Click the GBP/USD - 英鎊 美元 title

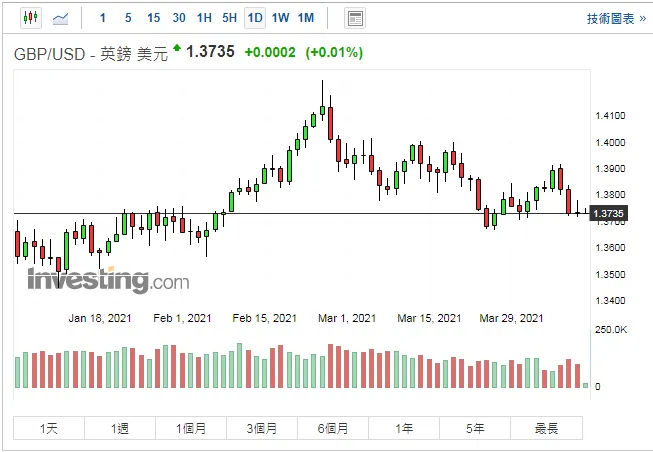pos(91,54)
